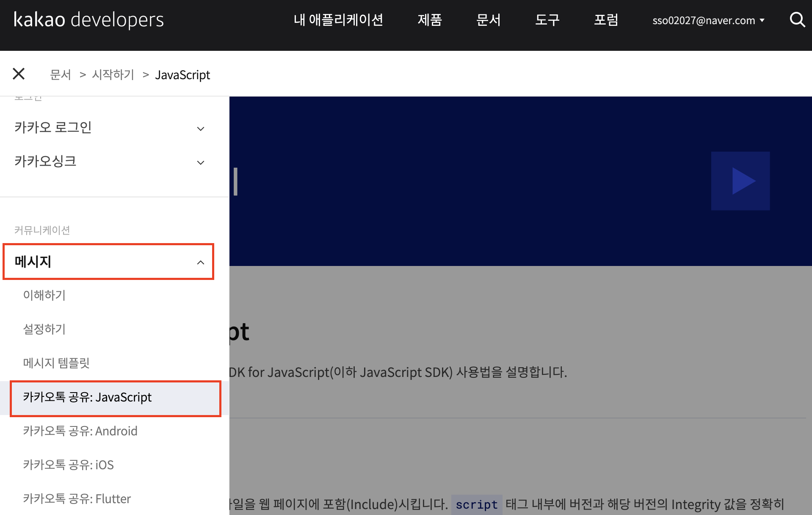
Task: Open 카카오톡 공유: Android page
Action: (x=80, y=431)
